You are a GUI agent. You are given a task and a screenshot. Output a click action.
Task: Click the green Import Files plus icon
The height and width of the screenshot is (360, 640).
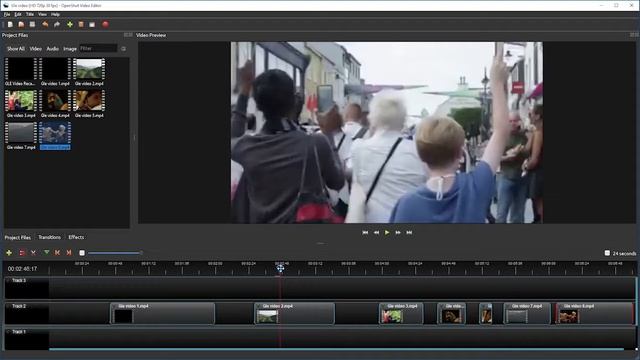(x=70, y=24)
